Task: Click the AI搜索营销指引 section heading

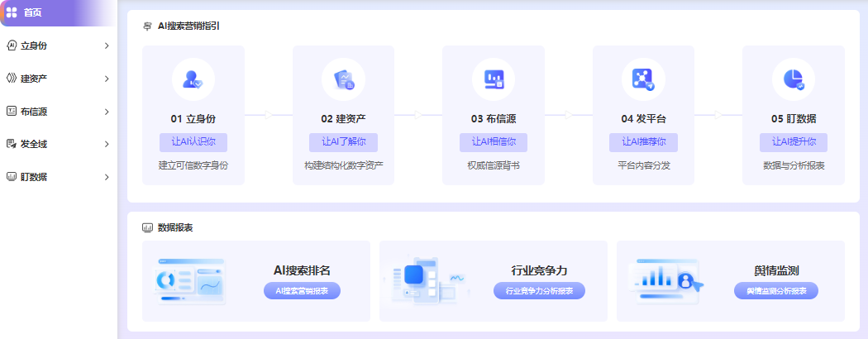Action: point(188,26)
